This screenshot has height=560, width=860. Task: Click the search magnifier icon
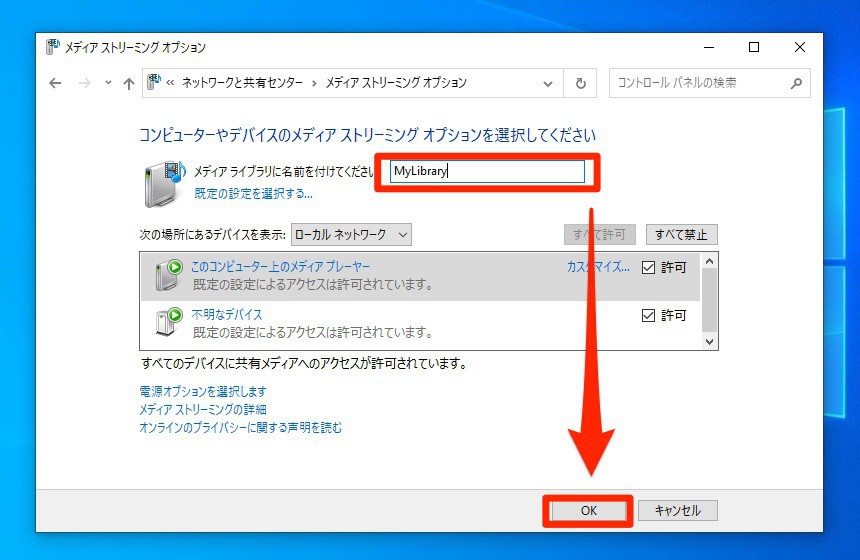796,83
